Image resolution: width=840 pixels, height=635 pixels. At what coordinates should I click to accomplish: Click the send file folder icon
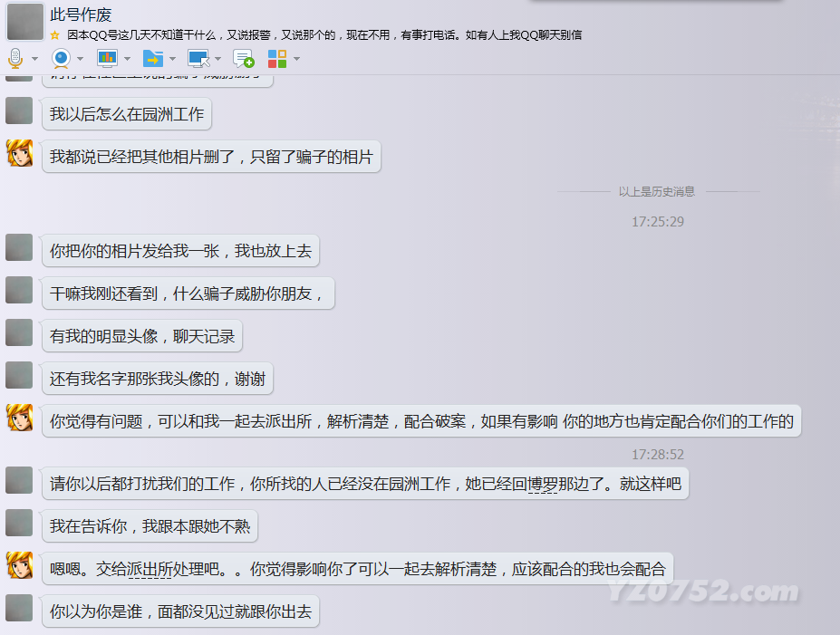tap(152, 59)
